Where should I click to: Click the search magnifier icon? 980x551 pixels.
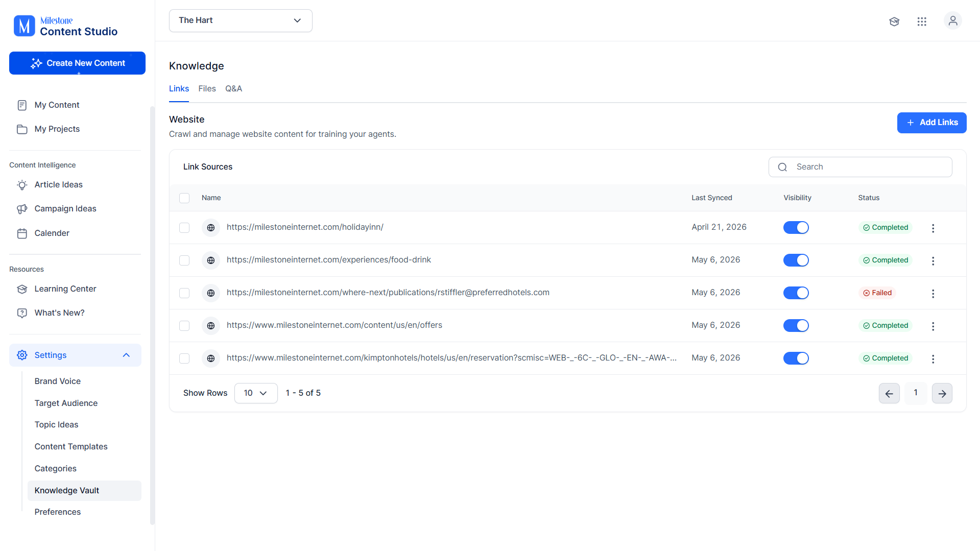[x=782, y=167]
